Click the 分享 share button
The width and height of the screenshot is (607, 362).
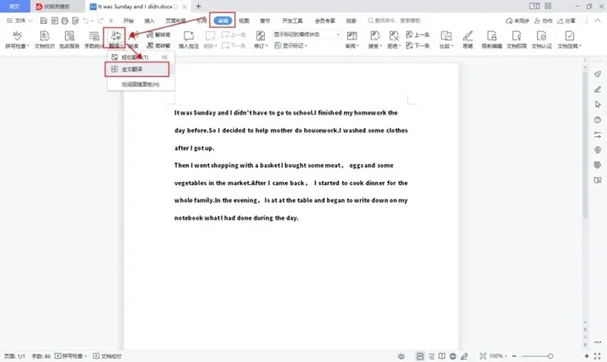click(x=566, y=21)
